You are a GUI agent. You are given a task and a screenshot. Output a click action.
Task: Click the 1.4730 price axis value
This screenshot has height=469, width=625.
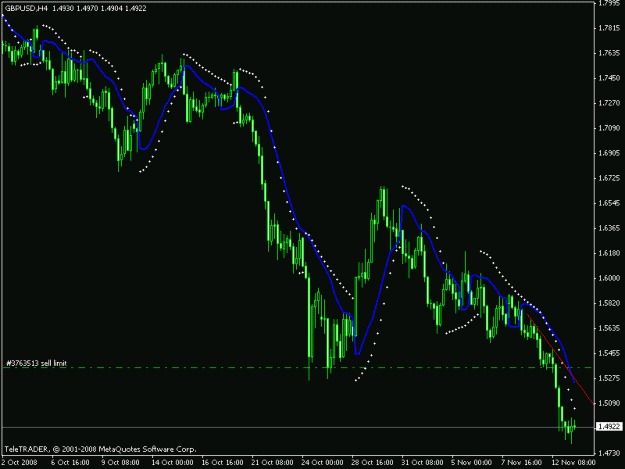coord(609,453)
